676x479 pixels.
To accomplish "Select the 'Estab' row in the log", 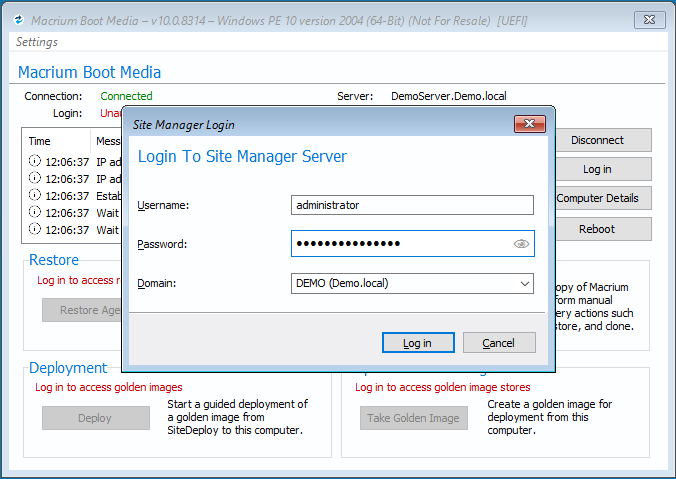I will [x=72, y=196].
